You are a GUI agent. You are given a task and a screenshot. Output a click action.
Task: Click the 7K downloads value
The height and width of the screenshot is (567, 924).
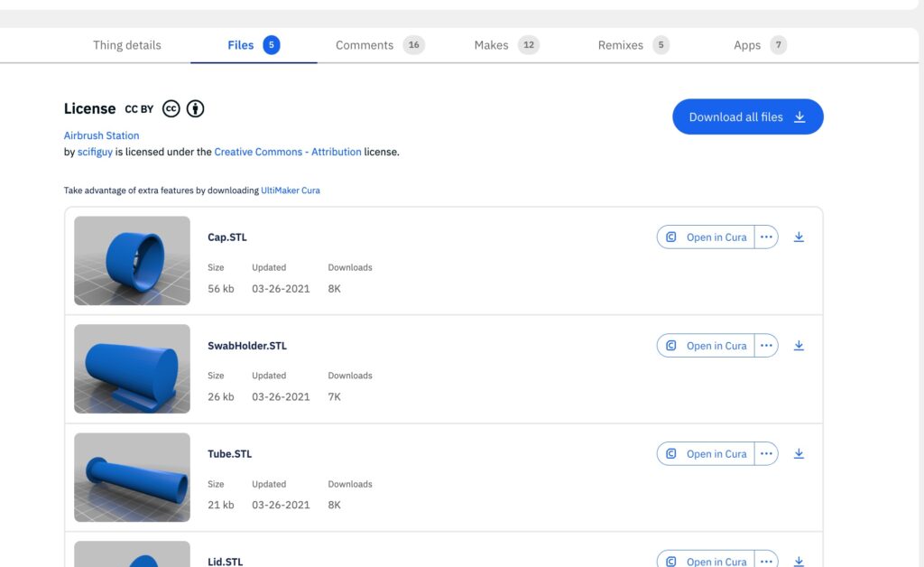coord(334,397)
